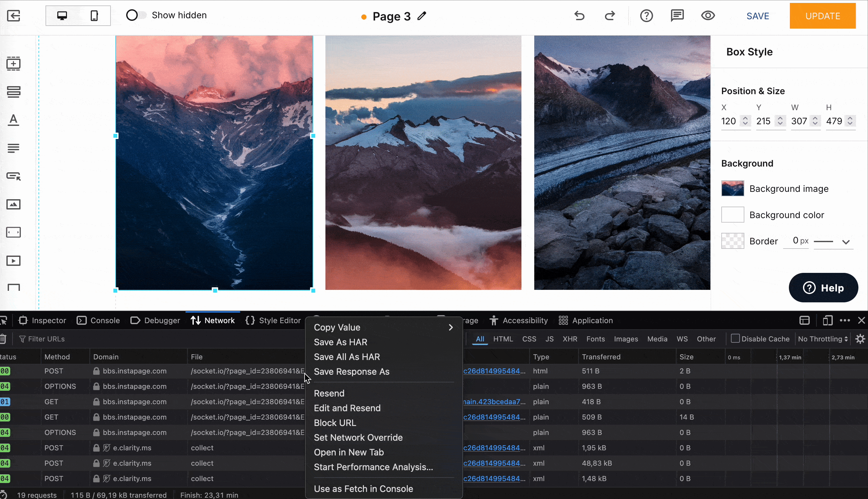
Task: Switch to the Accessibility devtools tab
Action: [519, 321]
